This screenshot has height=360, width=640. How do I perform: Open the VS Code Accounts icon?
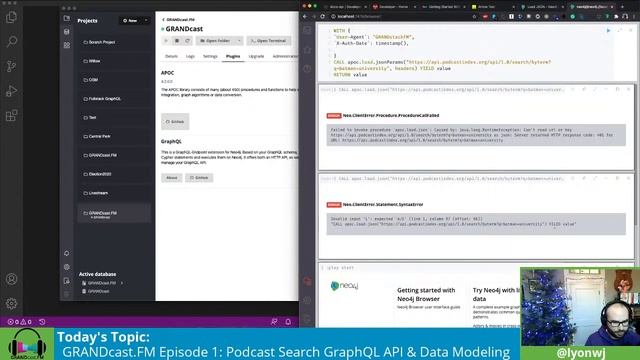11,279
